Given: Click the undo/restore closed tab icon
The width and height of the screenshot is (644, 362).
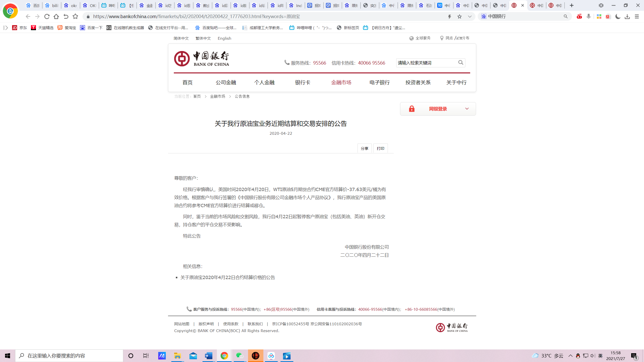Looking at the screenshot, I should coord(66,17).
